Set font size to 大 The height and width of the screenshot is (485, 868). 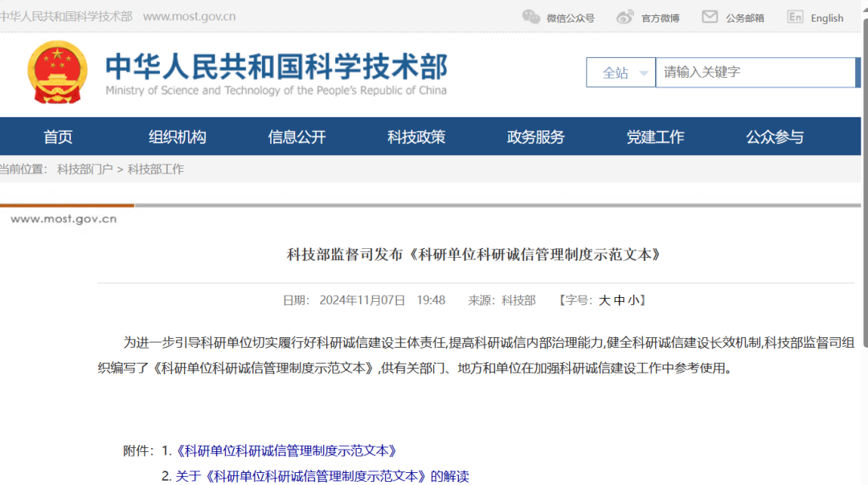(604, 300)
